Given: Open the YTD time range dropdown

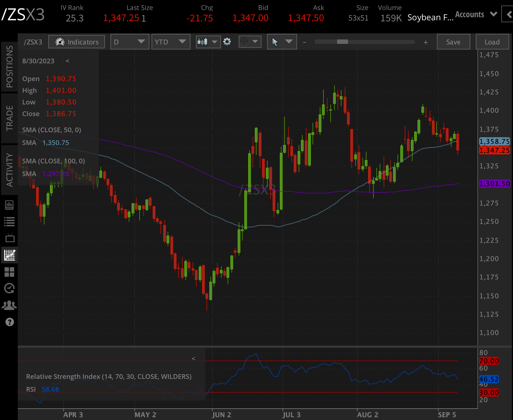Looking at the screenshot, I should coord(171,42).
